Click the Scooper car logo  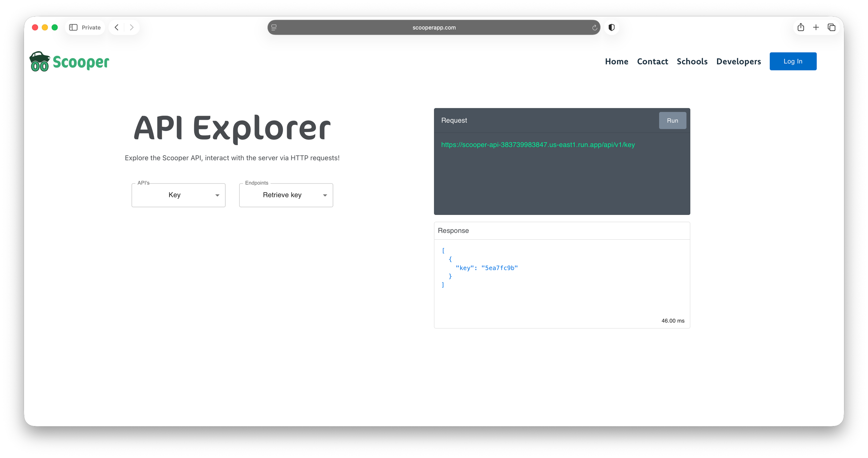40,61
